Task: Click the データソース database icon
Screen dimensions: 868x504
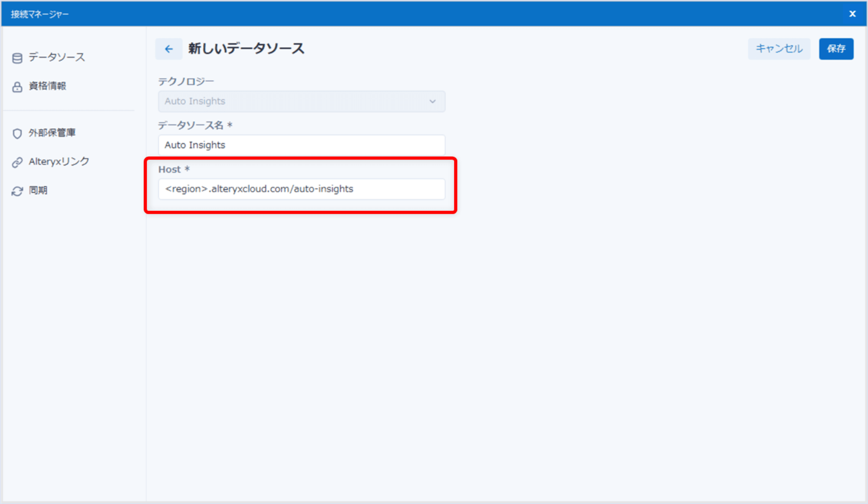Action: point(17,58)
